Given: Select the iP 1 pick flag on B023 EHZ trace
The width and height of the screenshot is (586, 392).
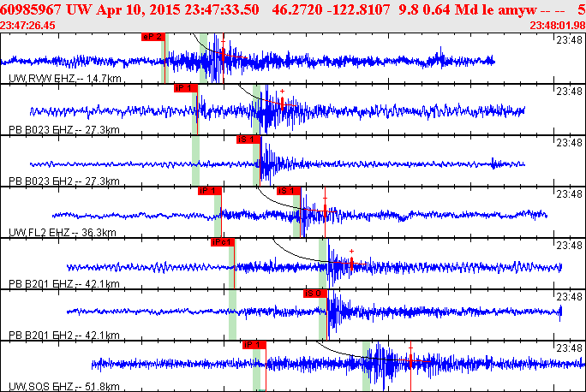Looking at the screenshot, I should coord(186,88).
